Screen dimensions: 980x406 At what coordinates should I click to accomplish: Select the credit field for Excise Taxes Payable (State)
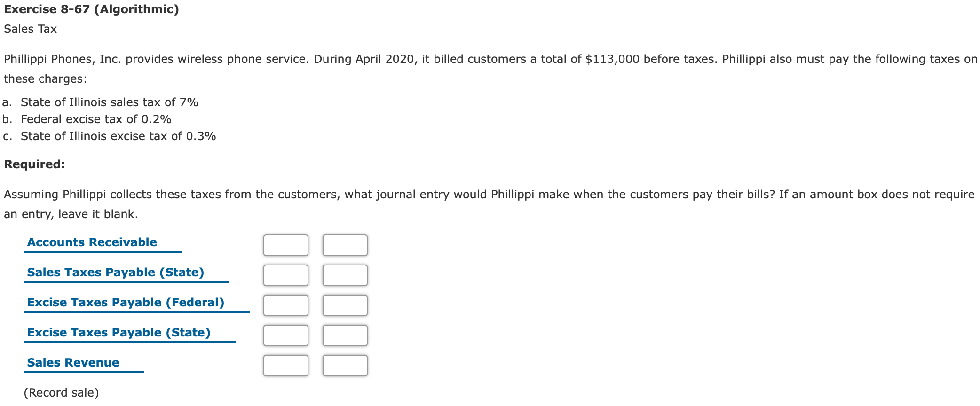point(345,335)
